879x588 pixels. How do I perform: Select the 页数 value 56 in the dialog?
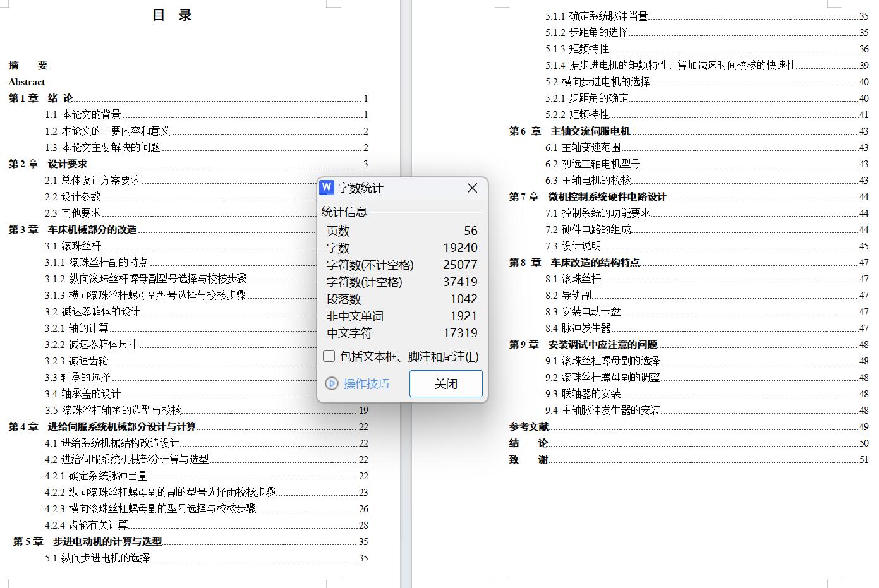(x=471, y=231)
